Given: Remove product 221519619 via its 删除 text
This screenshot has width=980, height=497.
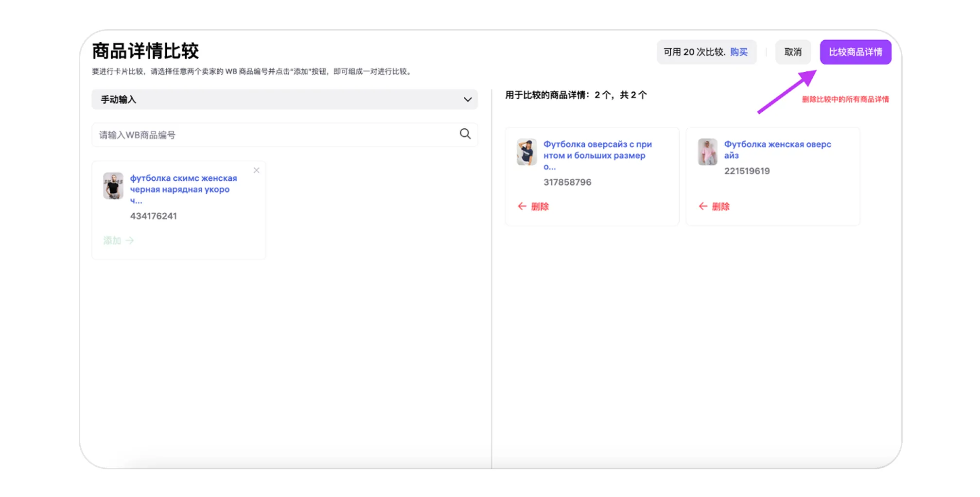Looking at the screenshot, I should point(720,206).
